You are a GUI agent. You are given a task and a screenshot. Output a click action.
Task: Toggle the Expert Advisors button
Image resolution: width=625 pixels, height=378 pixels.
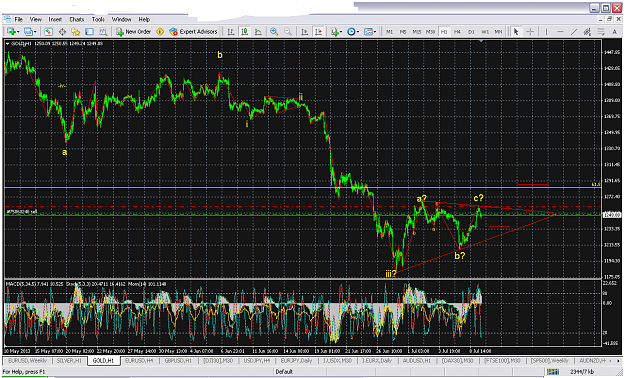(x=193, y=32)
